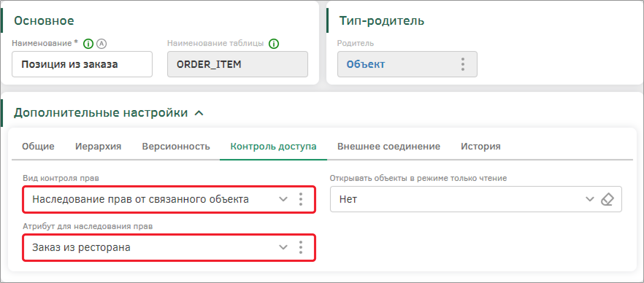Viewport: 644px width, 283px height.
Task: Switch to the Общие tab
Action: coord(38,147)
